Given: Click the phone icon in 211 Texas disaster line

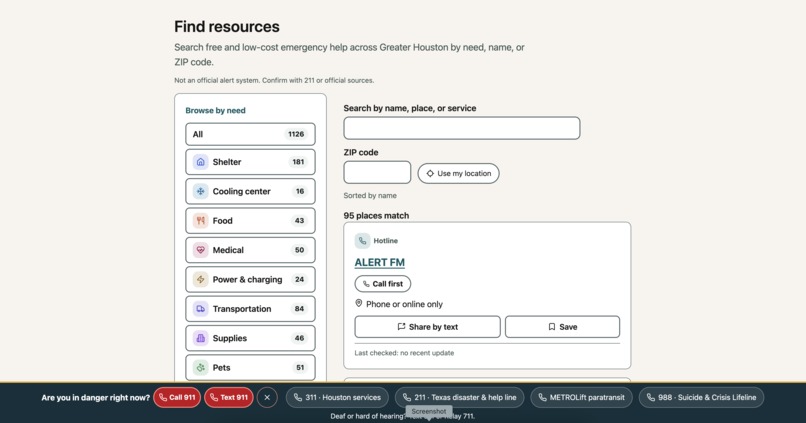Looking at the screenshot, I should pyautogui.click(x=407, y=397).
